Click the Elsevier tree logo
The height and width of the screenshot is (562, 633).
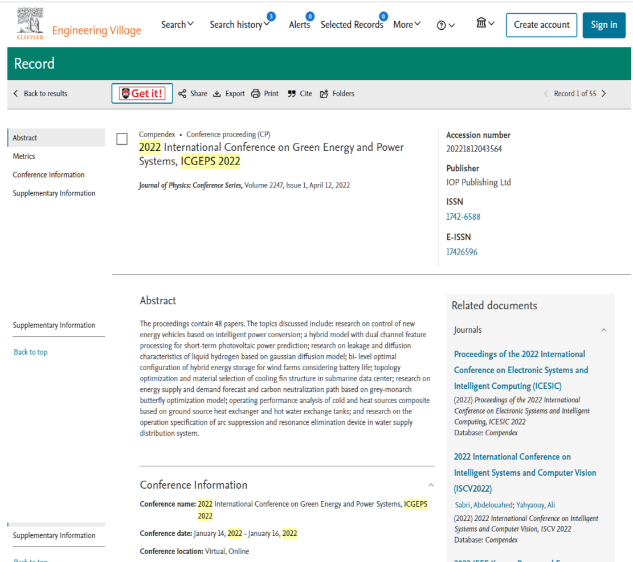pyautogui.click(x=29, y=23)
